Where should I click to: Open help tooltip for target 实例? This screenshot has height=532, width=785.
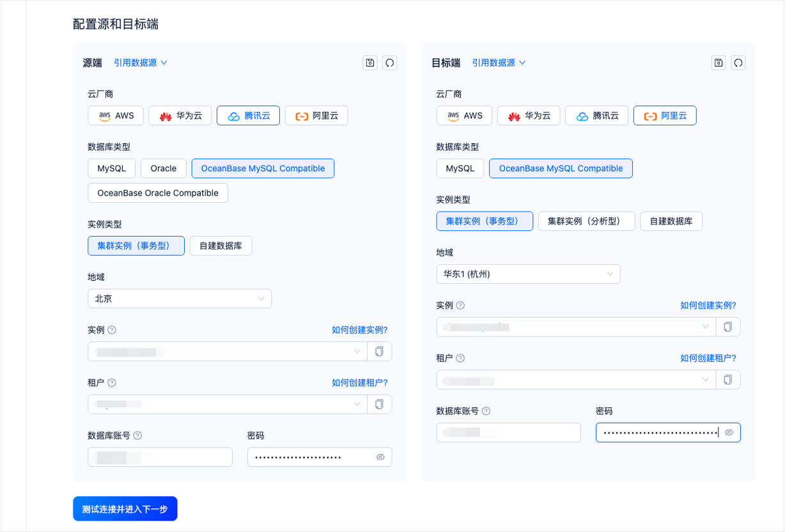[460, 306]
